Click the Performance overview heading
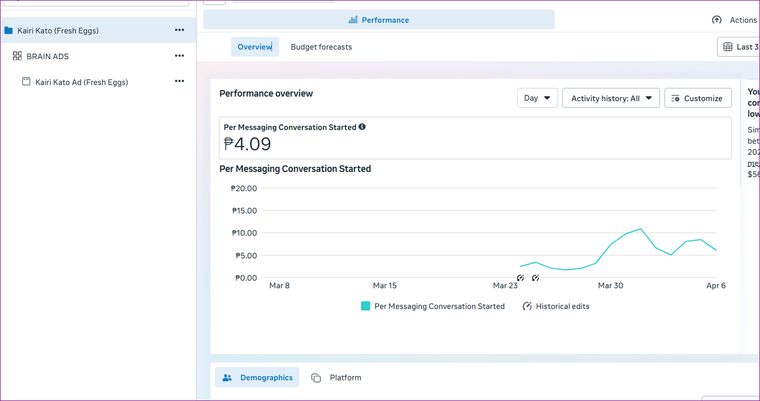Image resolution: width=760 pixels, height=401 pixels. click(x=266, y=93)
